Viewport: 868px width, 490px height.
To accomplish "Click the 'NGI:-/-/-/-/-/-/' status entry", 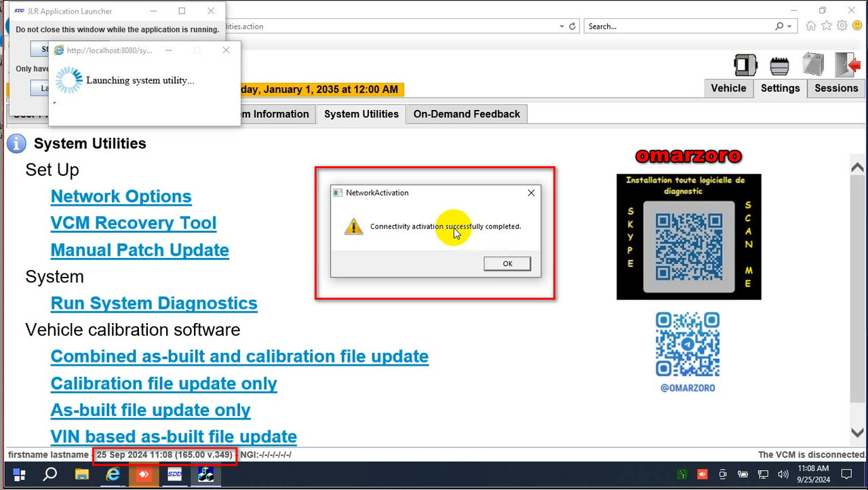I will coord(265,455).
